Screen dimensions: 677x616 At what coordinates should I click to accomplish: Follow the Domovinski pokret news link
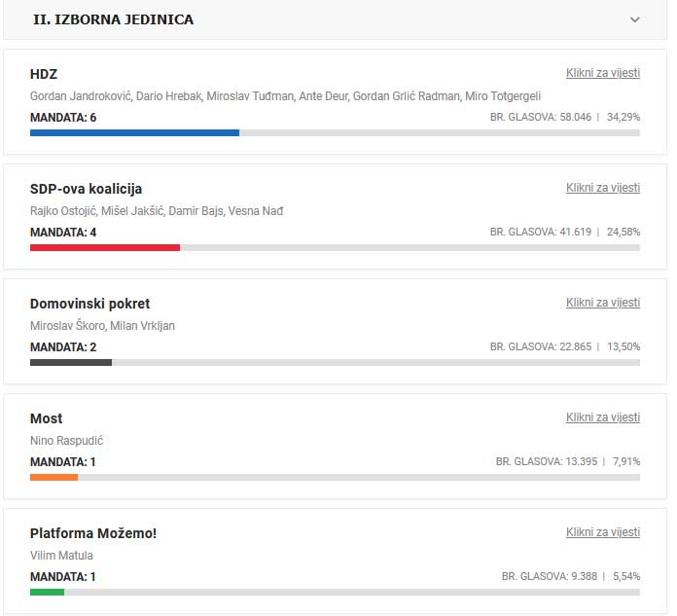[x=603, y=303]
